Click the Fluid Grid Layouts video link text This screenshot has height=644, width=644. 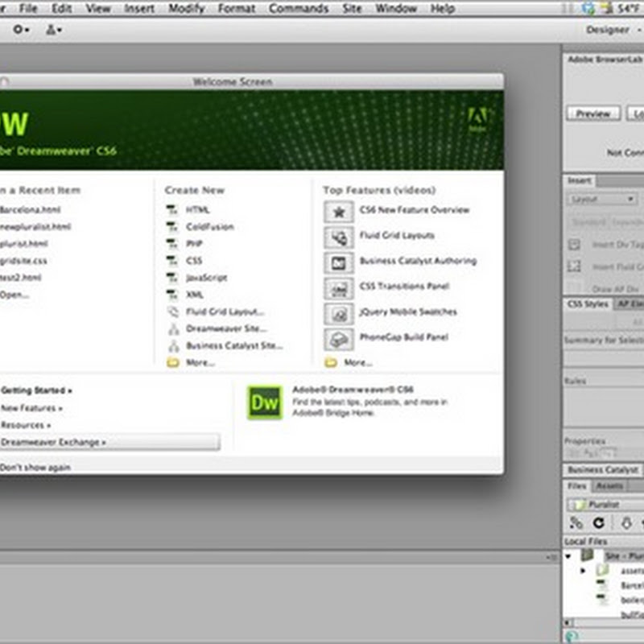click(397, 235)
